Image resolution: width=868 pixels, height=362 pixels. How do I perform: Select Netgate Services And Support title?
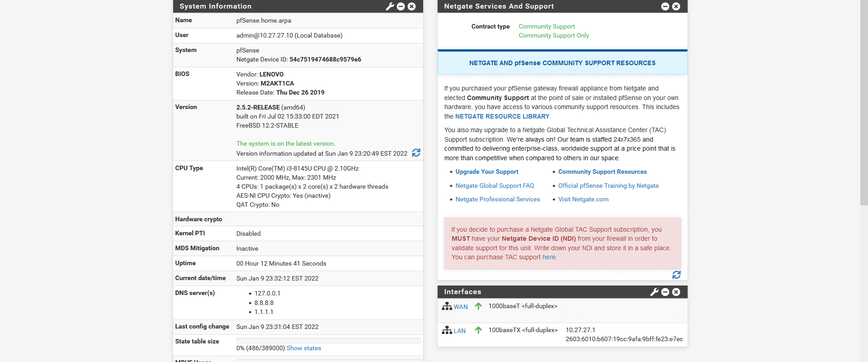coord(499,6)
